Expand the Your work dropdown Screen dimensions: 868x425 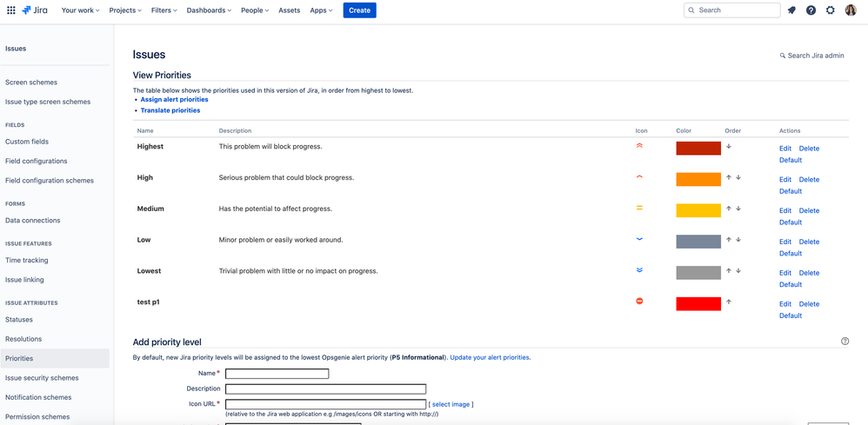[x=80, y=10]
